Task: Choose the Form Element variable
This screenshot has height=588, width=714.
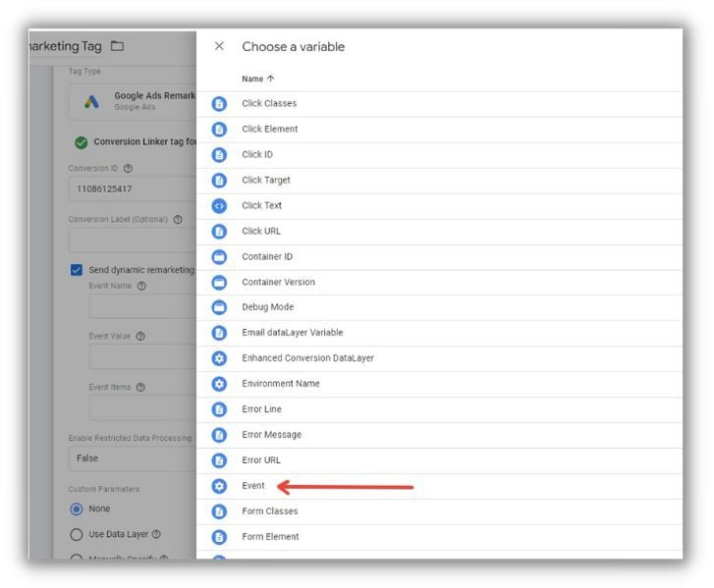Action: tap(439, 537)
